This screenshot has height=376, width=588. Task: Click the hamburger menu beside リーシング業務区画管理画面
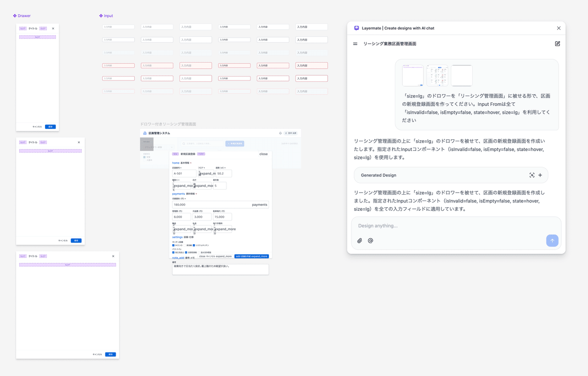coord(354,44)
